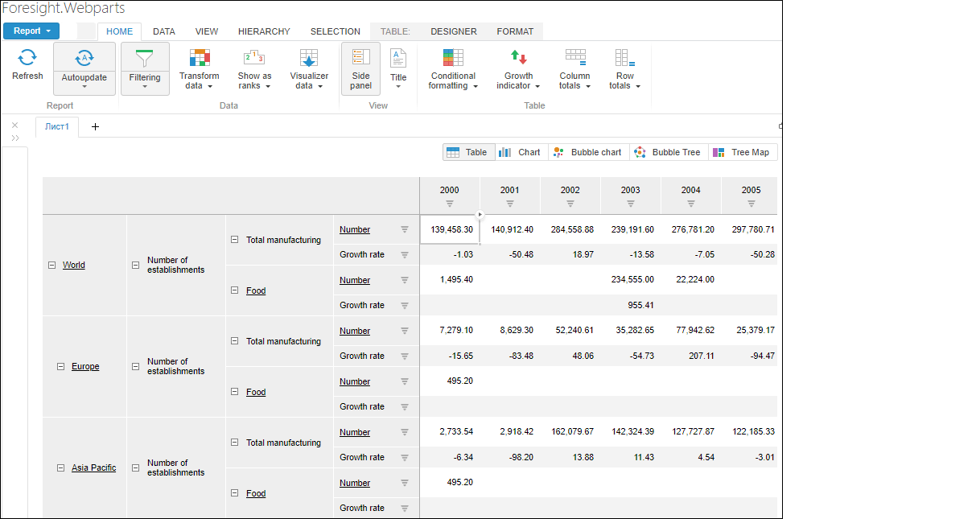
Task: Click the 2003 column filter icon
Action: (x=630, y=204)
